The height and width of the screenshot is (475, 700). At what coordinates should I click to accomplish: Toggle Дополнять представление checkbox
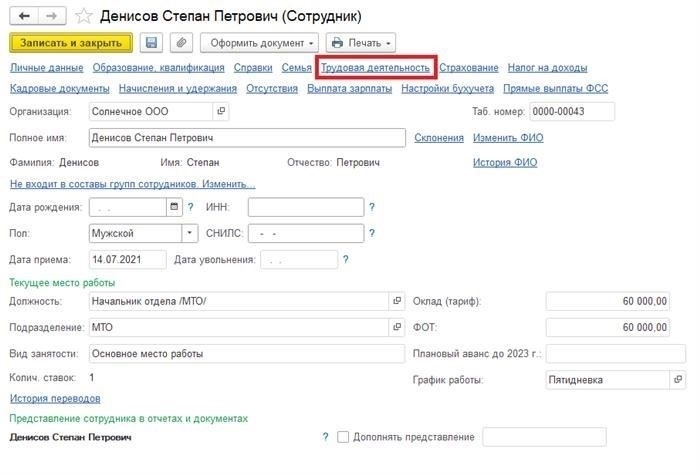tap(343, 437)
